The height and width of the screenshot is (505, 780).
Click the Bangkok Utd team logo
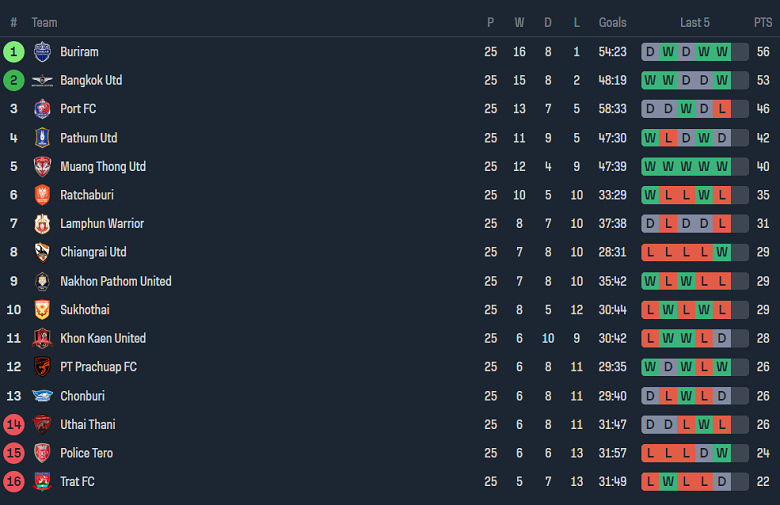pos(42,81)
